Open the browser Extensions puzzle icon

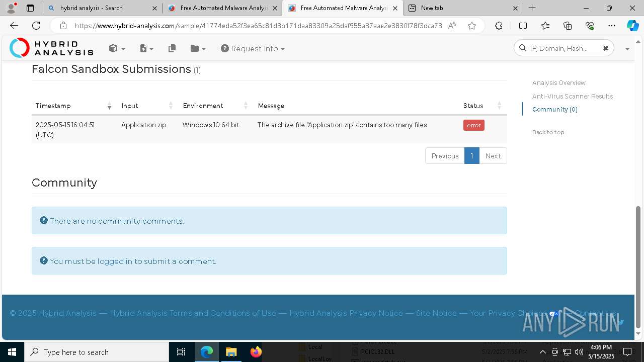(x=499, y=26)
